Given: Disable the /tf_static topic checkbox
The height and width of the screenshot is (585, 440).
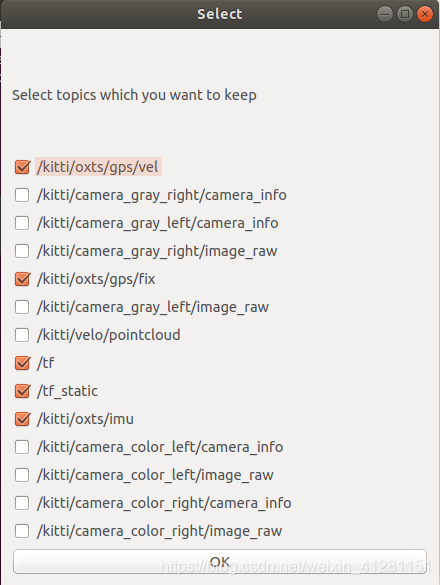Looking at the screenshot, I should (22, 391).
